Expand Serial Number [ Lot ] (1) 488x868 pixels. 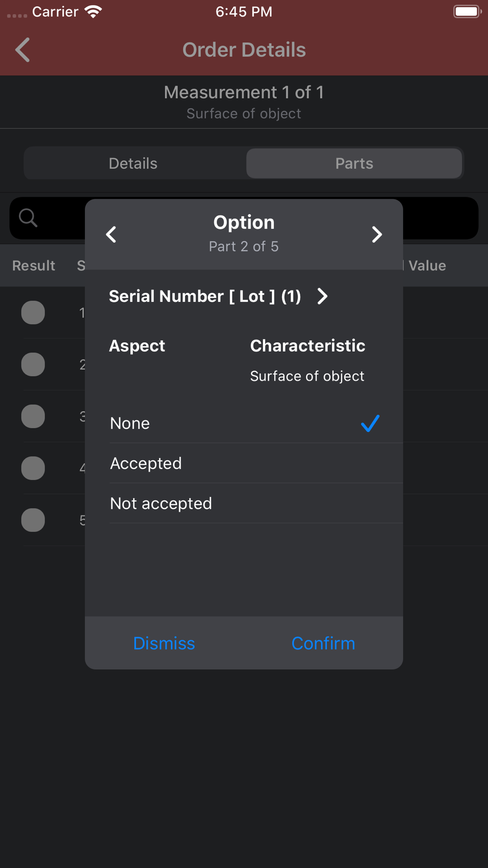tap(323, 296)
